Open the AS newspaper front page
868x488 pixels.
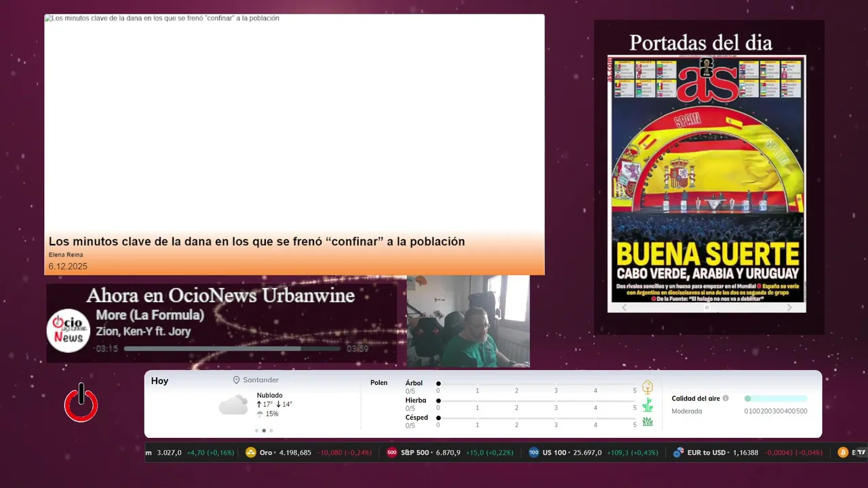point(707,178)
